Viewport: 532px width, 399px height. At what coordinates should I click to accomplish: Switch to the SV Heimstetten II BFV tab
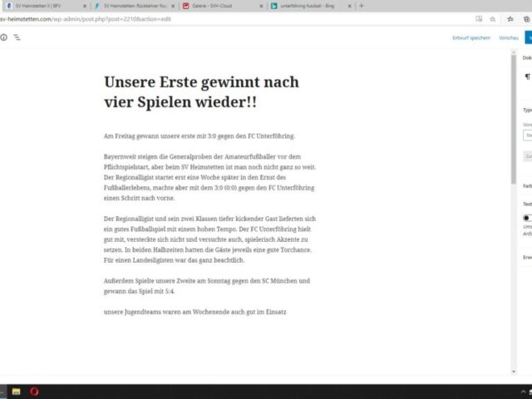tap(42, 6)
